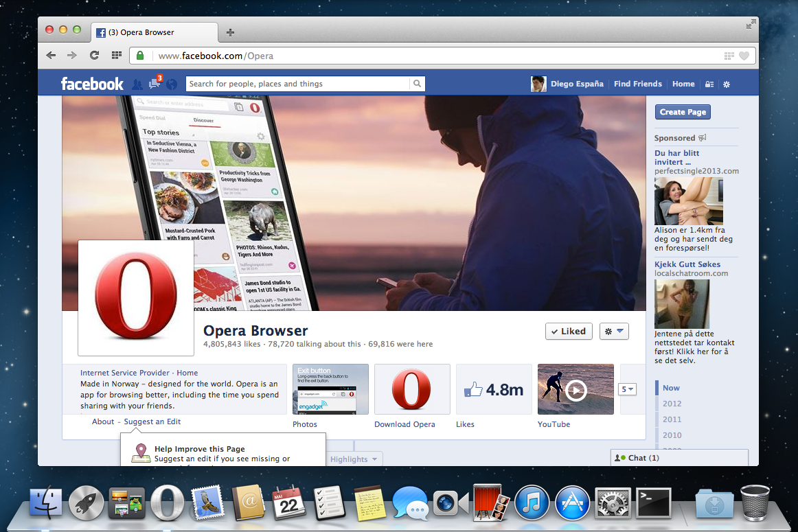Image resolution: width=798 pixels, height=532 pixels.
Task: Click the search magnifier button
Action: pos(418,84)
